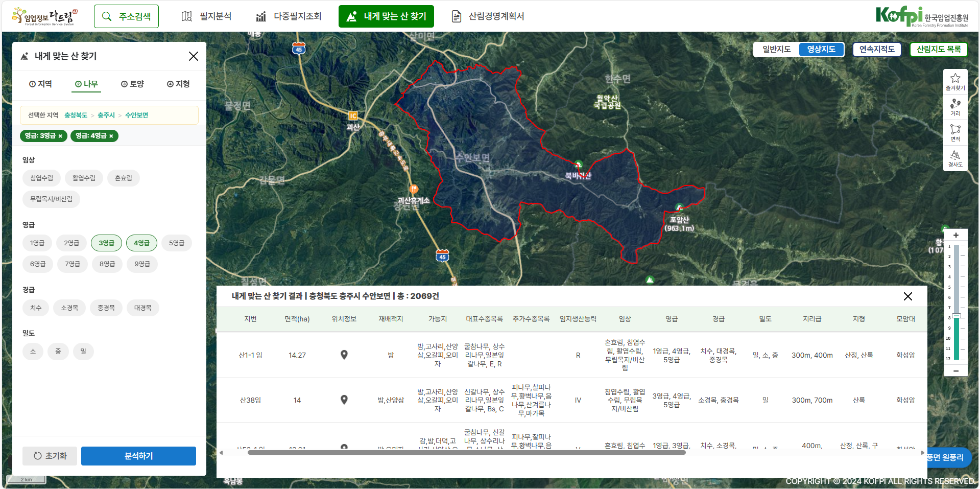Open the 필지분석 menu
Viewport: 980px width, 489px height.
[x=207, y=16]
